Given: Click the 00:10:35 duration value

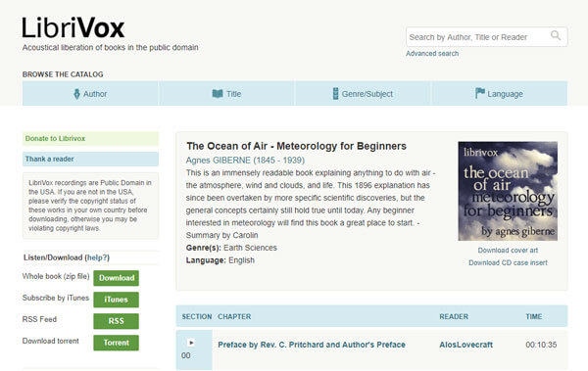Looking at the screenshot, I should point(541,345).
